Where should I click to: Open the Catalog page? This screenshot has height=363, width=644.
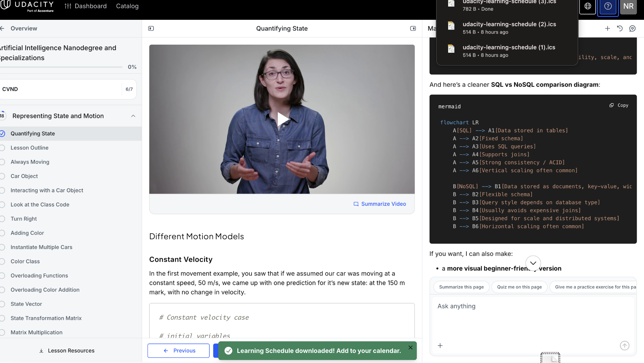(127, 6)
